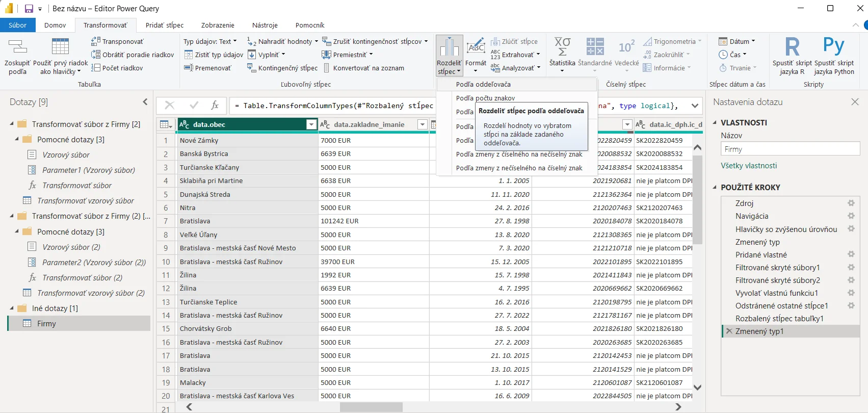Viewport: 868px width, 413px height.
Task: Switch to the Nástroje tab
Action: 265,25
